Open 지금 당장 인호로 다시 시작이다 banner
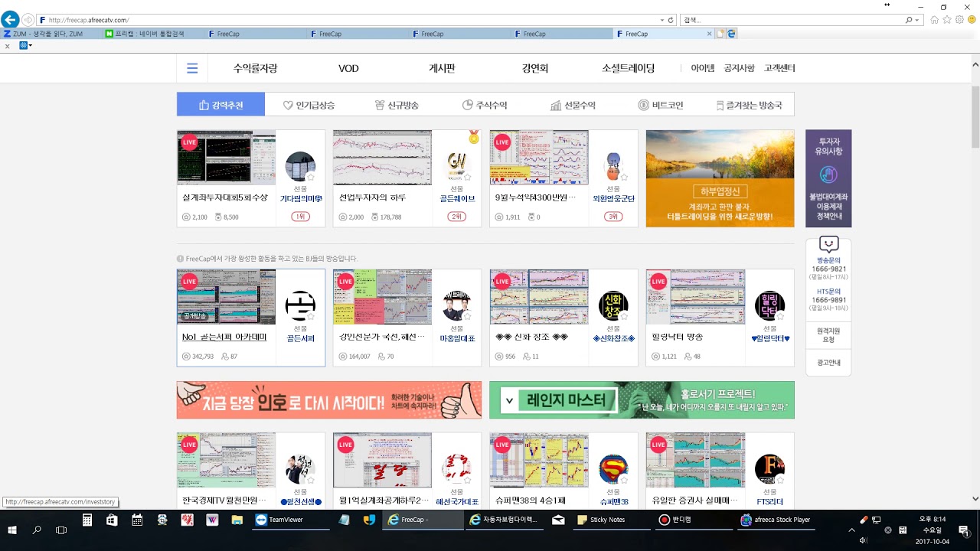Image resolution: width=980 pixels, height=551 pixels. pyautogui.click(x=329, y=400)
